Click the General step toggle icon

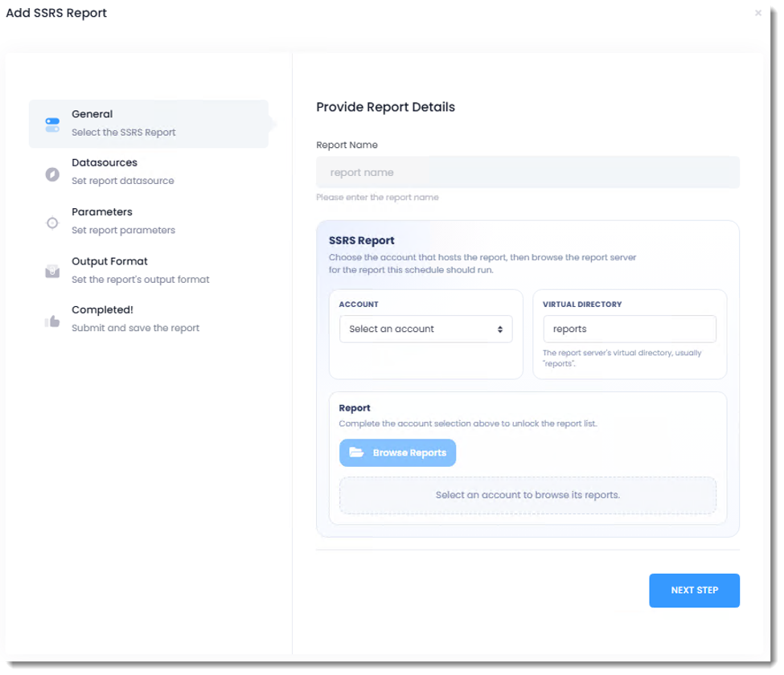tap(52, 125)
